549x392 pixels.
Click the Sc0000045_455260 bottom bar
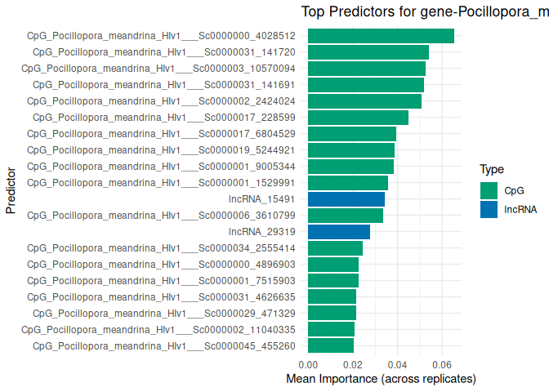pos(331,346)
